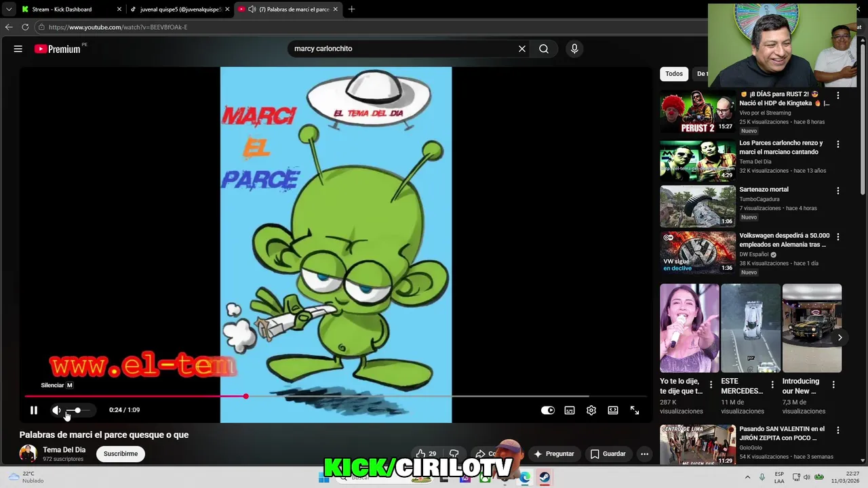Image resolution: width=868 pixels, height=488 pixels.
Task: Open options for Los Parces carloncho video
Action: pos(838,144)
